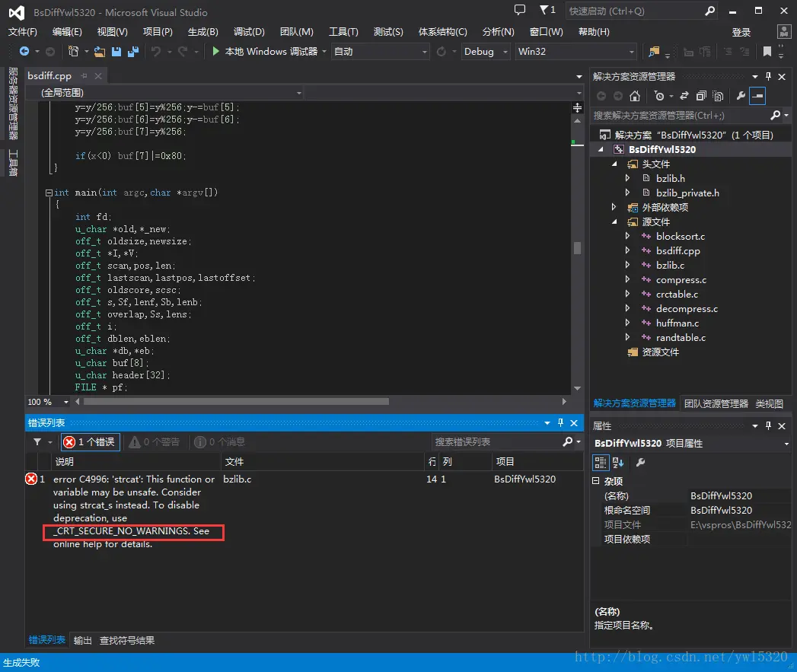Sort errors by the 文件 column header
This screenshot has width=797, height=672.
(323, 461)
